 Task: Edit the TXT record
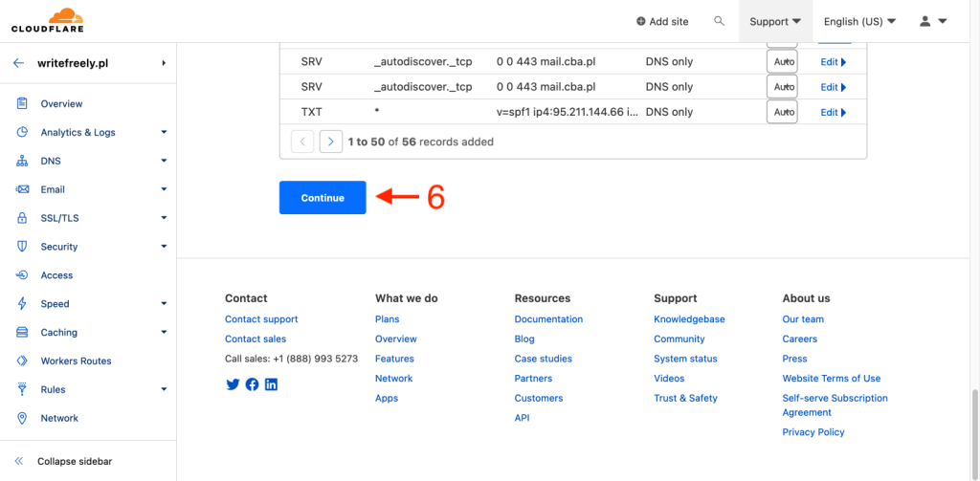(833, 112)
